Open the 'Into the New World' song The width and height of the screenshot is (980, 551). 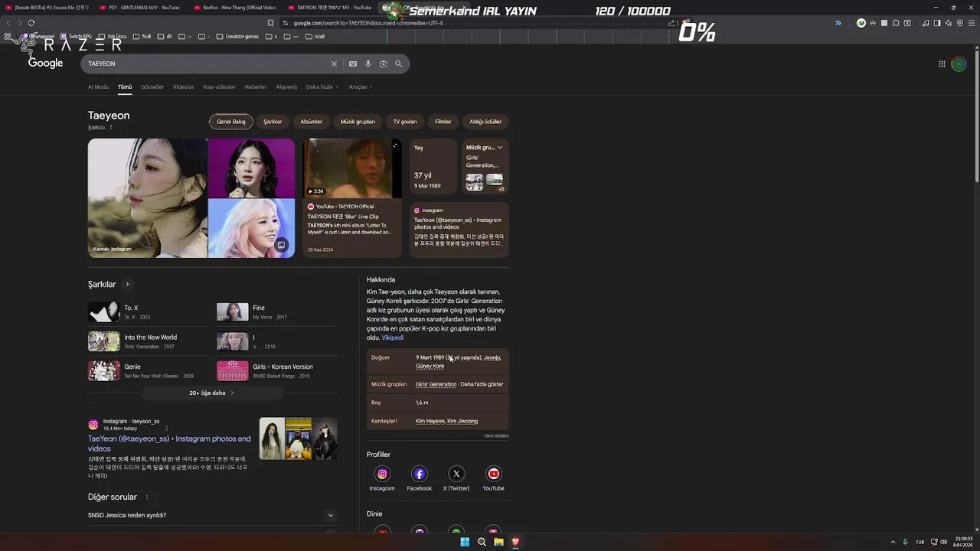(x=148, y=341)
